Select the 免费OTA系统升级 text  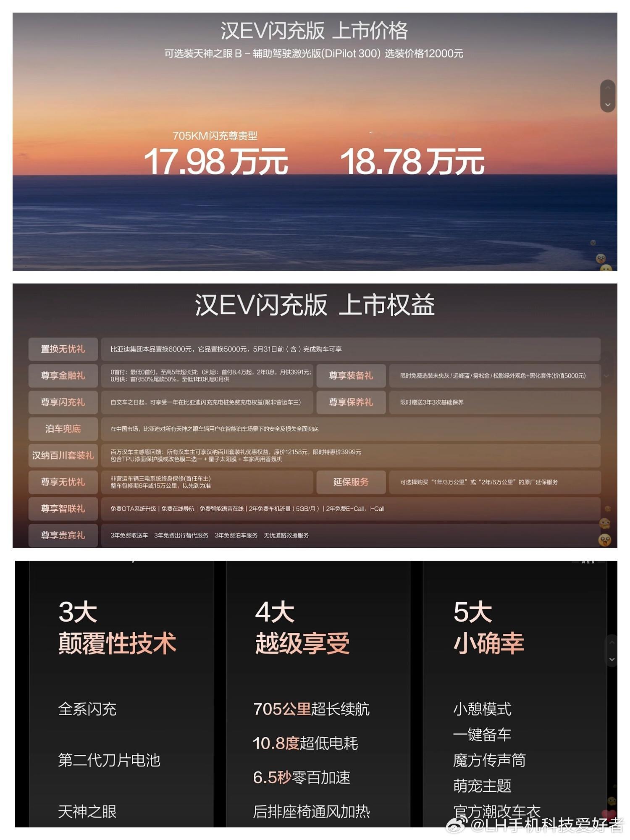[247, 509]
